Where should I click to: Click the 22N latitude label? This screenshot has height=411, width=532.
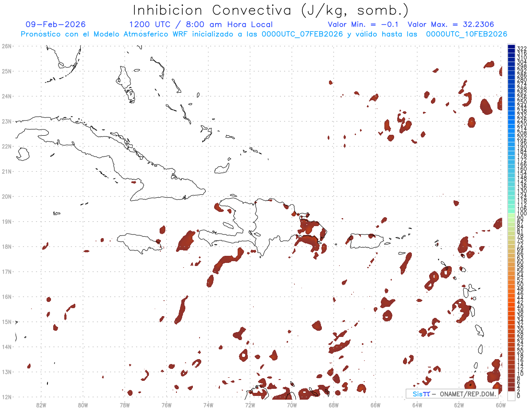click(7, 146)
